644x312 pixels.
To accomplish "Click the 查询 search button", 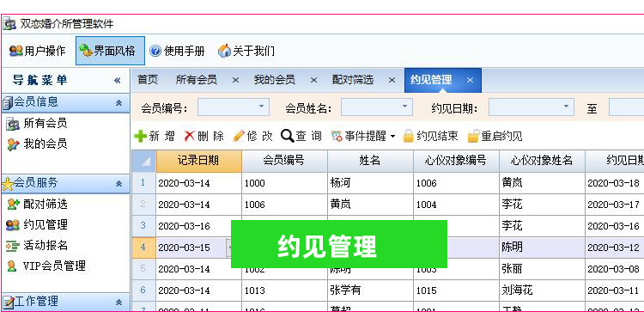I will pos(301,136).
